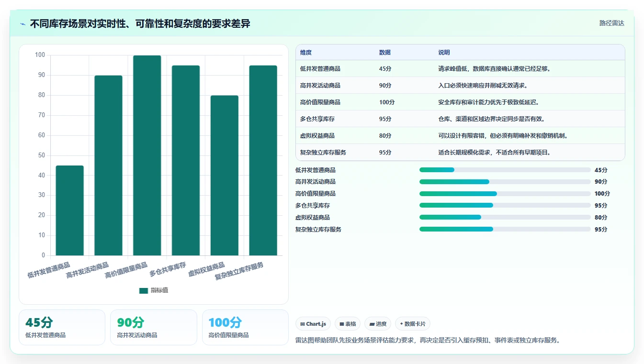Select the 高价值限量商品 table row name
644x364 pixels.
click(x=320, y=102)
